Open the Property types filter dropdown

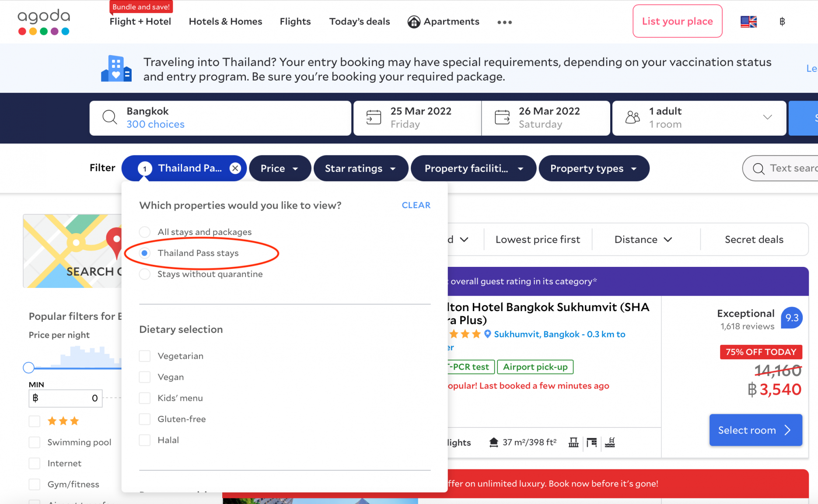coord(594,168)
